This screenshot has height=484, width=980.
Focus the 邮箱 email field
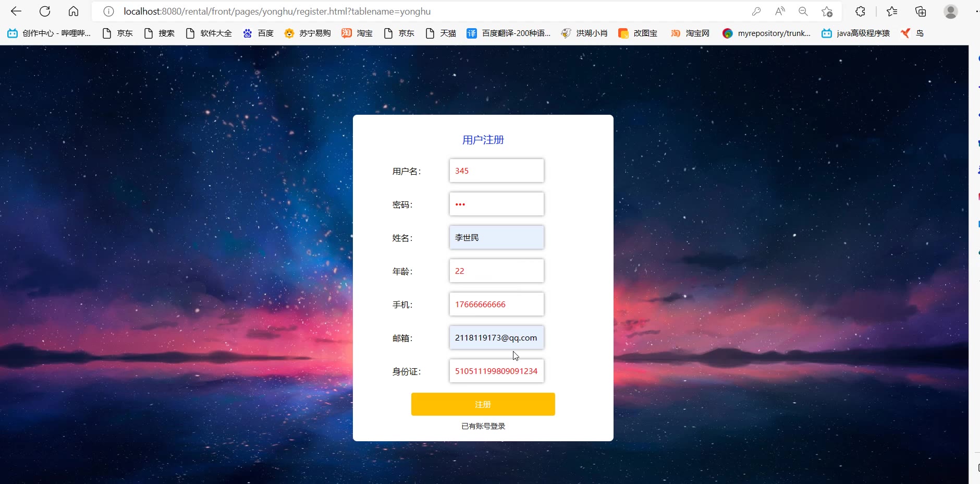[497, 337]
